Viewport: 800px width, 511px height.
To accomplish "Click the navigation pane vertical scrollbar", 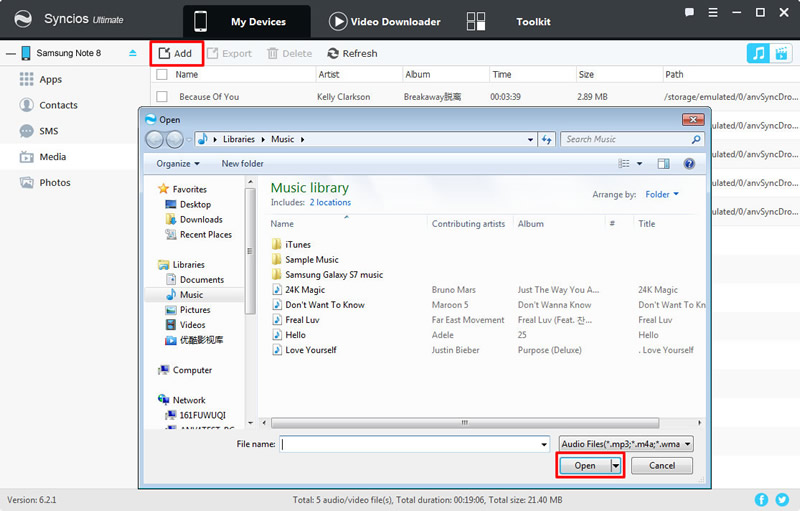I will coord(250,251).
